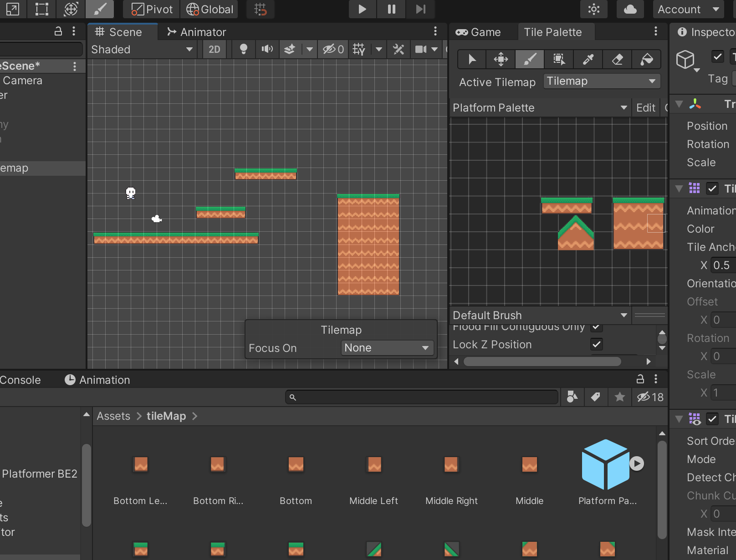Activate the Tile Palette move tool
The width and height of the screenshot is (736, 560).
501,59
